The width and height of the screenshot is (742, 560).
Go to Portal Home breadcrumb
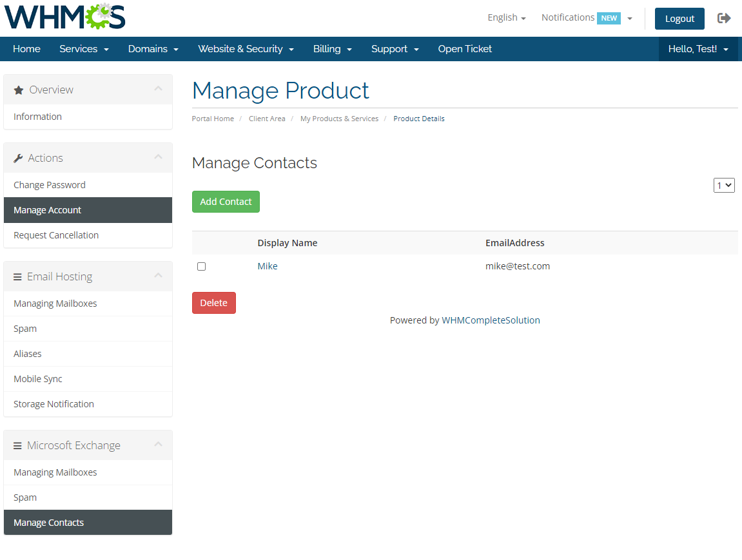click(x=213, y=119)
